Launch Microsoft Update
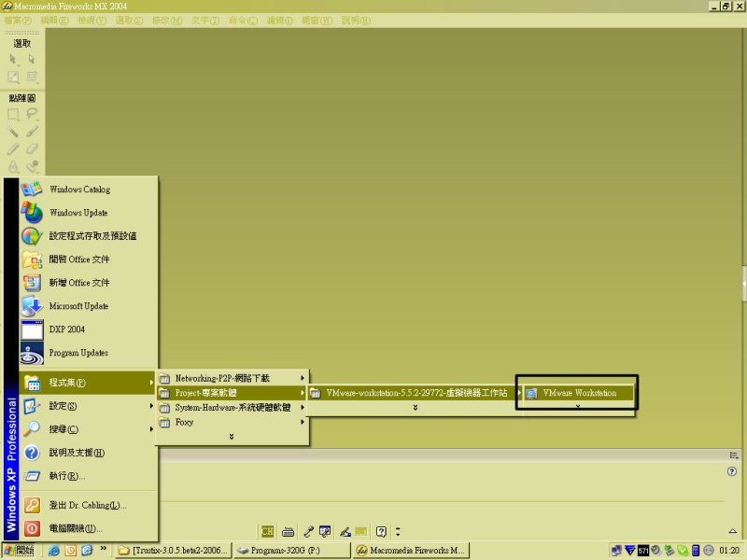The width and height of the screenshot is (747, 560). click(x=88, y=306)
